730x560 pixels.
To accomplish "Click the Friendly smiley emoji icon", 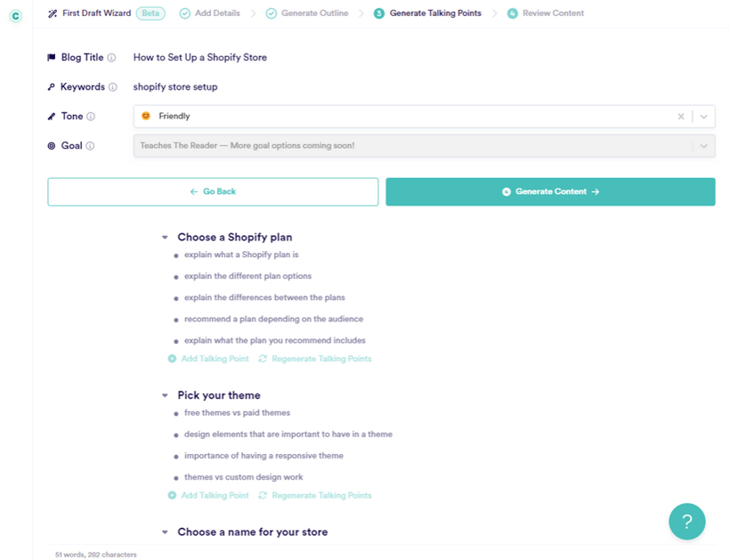I will (146, 116).
